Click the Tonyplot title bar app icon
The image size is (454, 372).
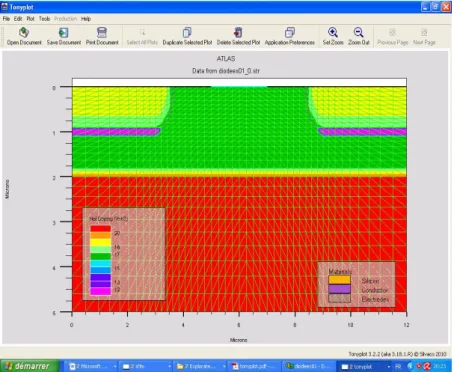[x=4, y=7]
